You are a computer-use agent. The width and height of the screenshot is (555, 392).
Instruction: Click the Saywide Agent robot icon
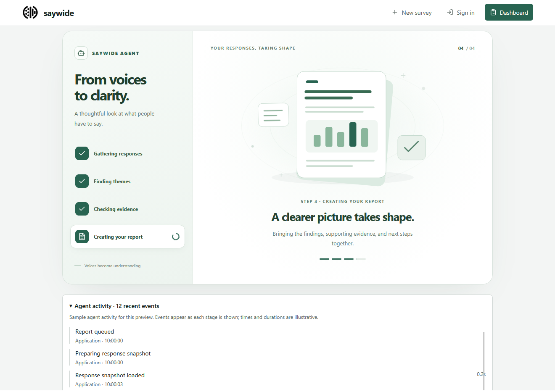pyautogui.click(x=81, y=53)
